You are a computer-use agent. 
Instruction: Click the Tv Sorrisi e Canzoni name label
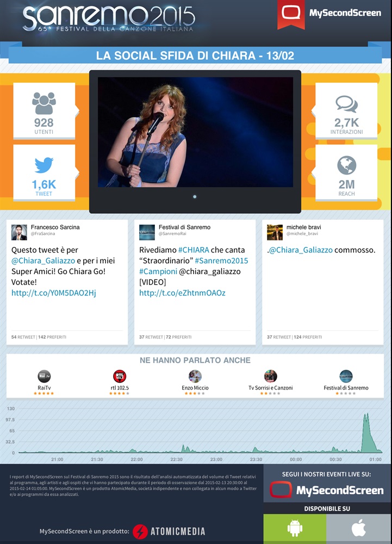pos(271,388)
